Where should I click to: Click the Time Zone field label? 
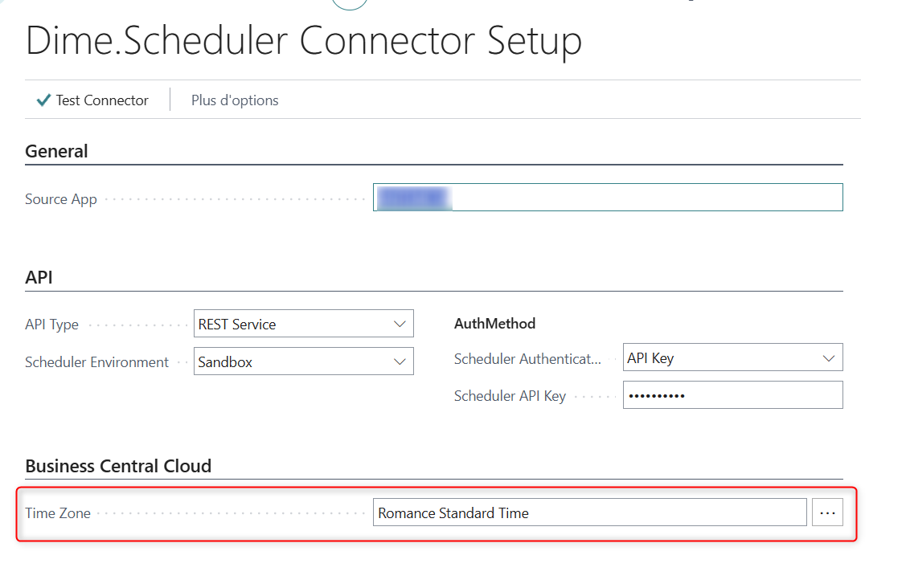click(x=58, y=513)
